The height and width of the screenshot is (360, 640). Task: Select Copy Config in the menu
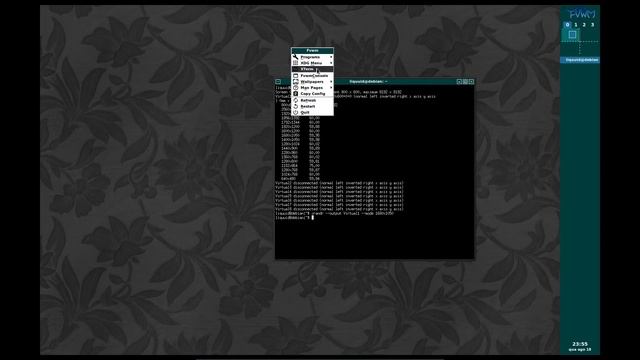(x=312, y=94)
